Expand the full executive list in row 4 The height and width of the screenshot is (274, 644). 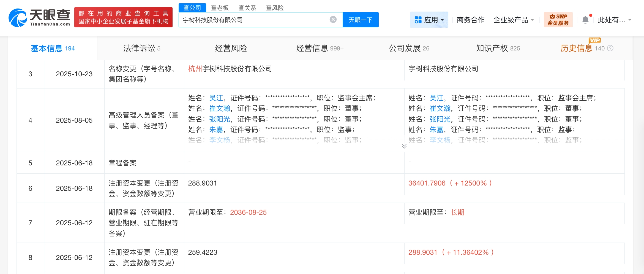pos(404,146)
